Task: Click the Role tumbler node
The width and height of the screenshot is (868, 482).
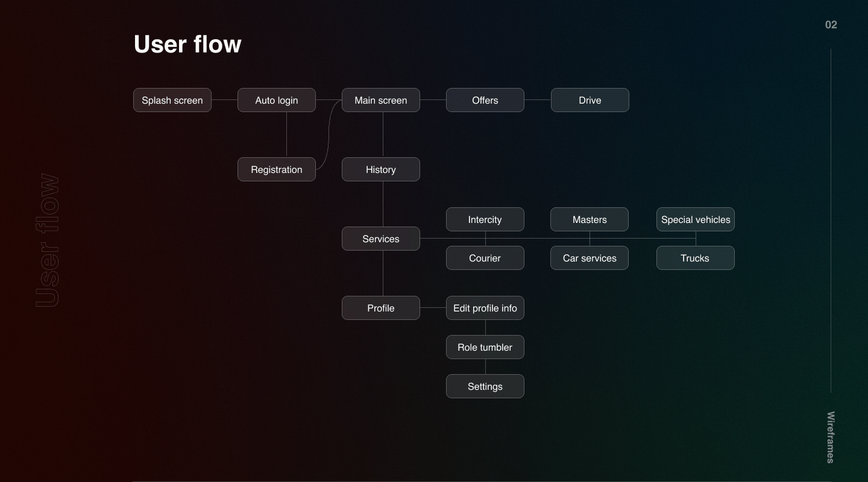Action: 485,347
